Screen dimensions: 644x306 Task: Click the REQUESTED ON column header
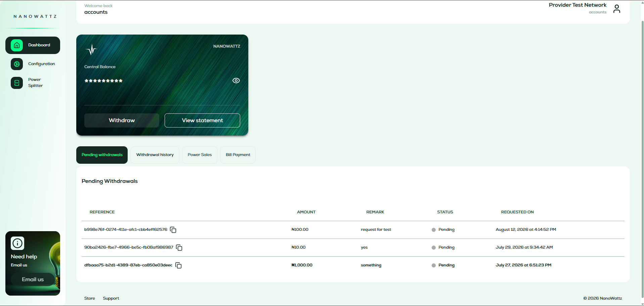click(x=517, y=212)
